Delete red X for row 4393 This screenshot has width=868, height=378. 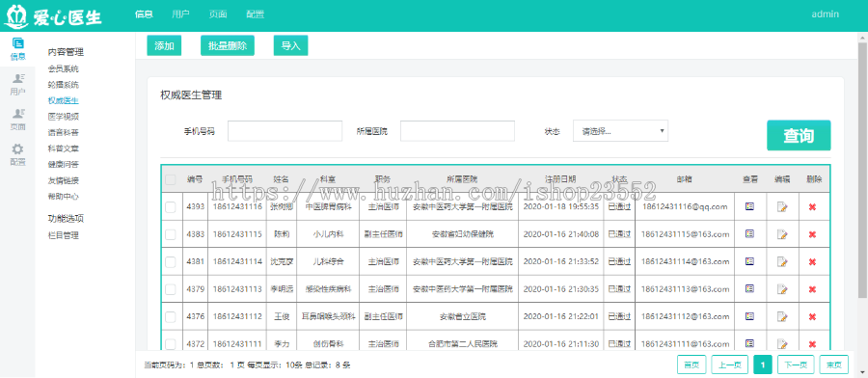point(812,207)
